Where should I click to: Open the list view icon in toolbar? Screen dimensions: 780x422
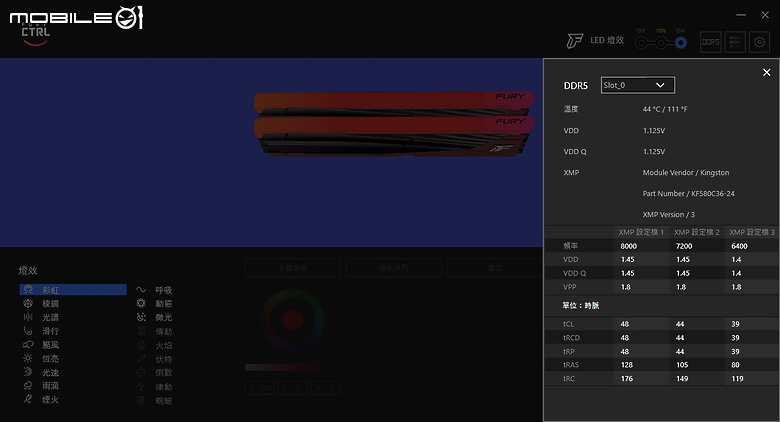pos(735,42)
